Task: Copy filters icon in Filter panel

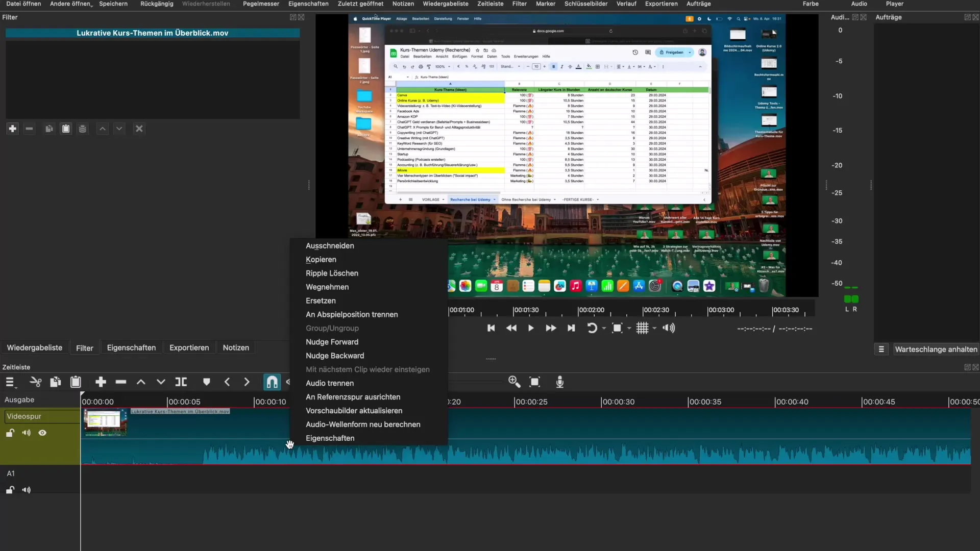Action: (x=49, y=129)
